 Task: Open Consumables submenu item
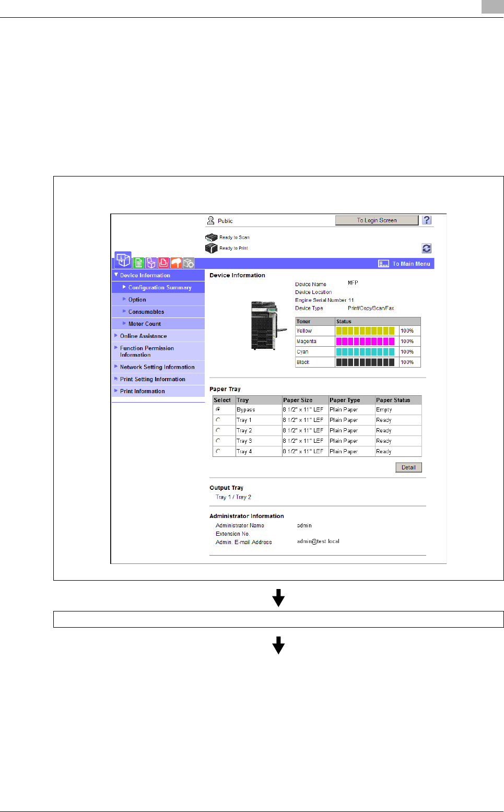tap(158, 312)
